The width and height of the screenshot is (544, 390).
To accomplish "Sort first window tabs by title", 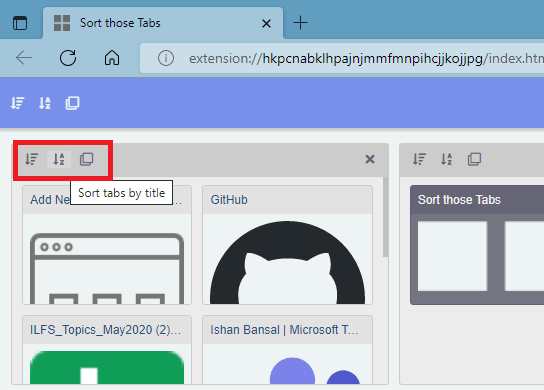I will point(59,159).
